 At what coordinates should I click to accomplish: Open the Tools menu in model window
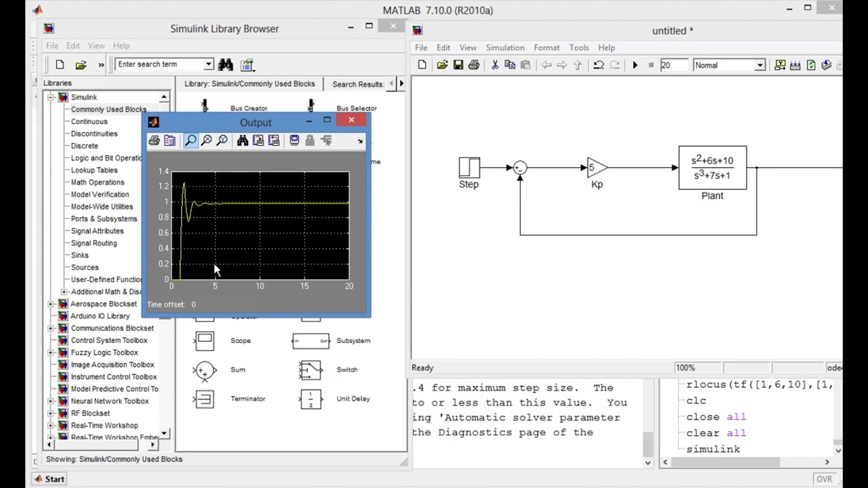(x=578, y=47)
